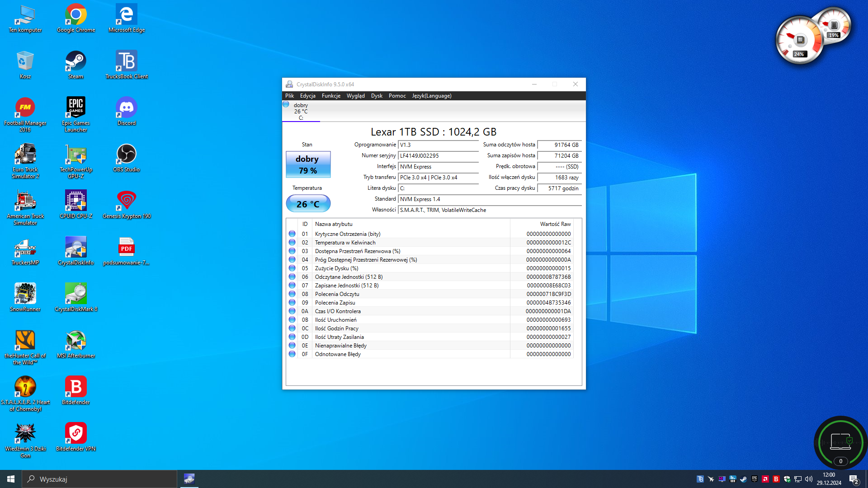The width and height of the screenshot is (868, 488).
Task: Click the Ilość włączeń dysku label
Action: tap(512, 177)
